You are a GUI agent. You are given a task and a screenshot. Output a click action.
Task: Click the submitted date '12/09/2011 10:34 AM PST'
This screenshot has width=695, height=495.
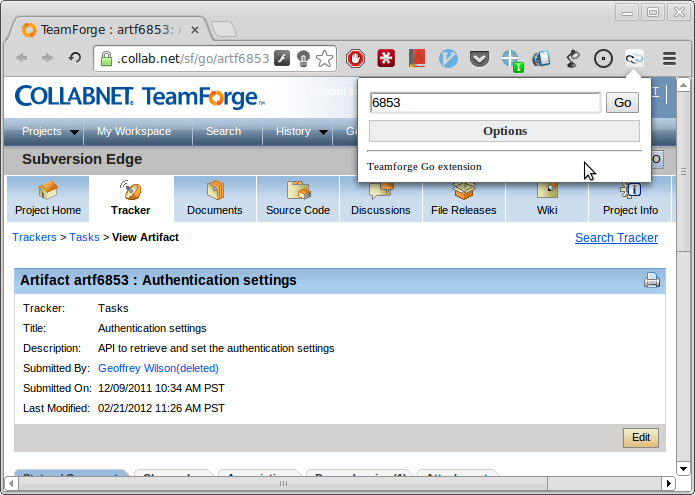tap(161, 388)
